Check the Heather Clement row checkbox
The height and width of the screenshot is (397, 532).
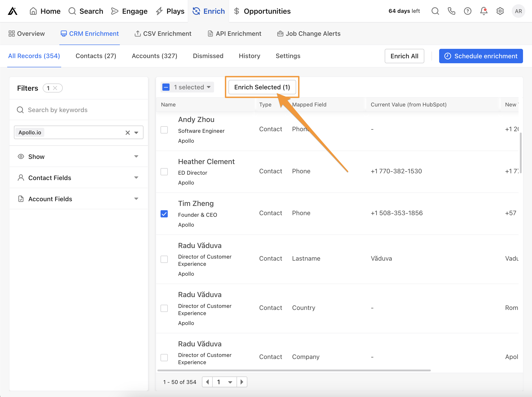[164, 171]
